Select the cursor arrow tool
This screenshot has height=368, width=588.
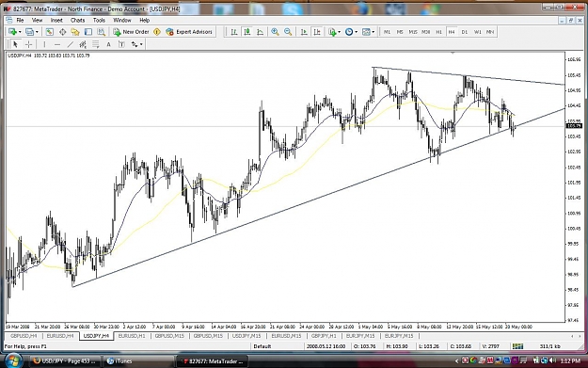tap(15, 44)
